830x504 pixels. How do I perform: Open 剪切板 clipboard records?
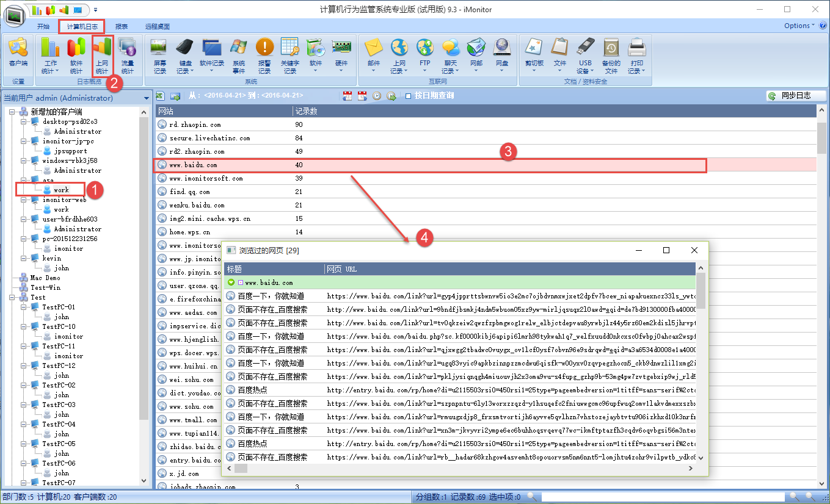tap(534, 56)
